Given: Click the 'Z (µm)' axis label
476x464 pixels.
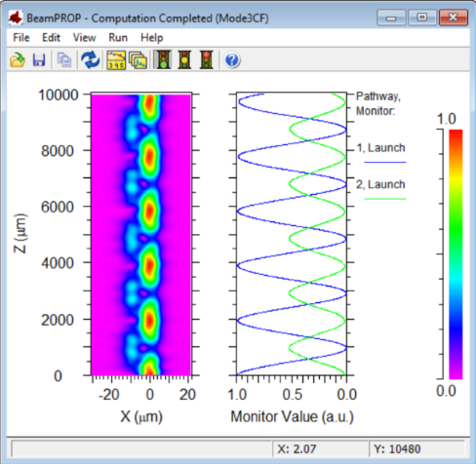Looking at the screenshot, I should coord(20,233).
